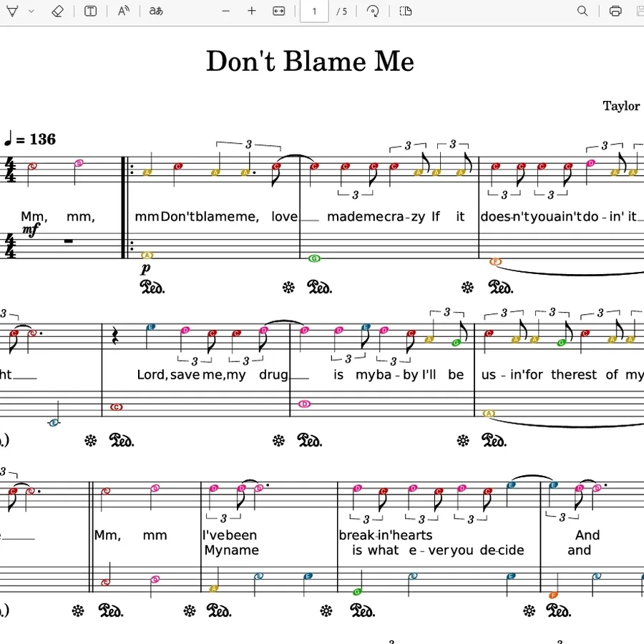The width and height of the screenshot is (644, 644).
Task: Click the capitalized lyric "And"
Action: [x=587, y=535]
